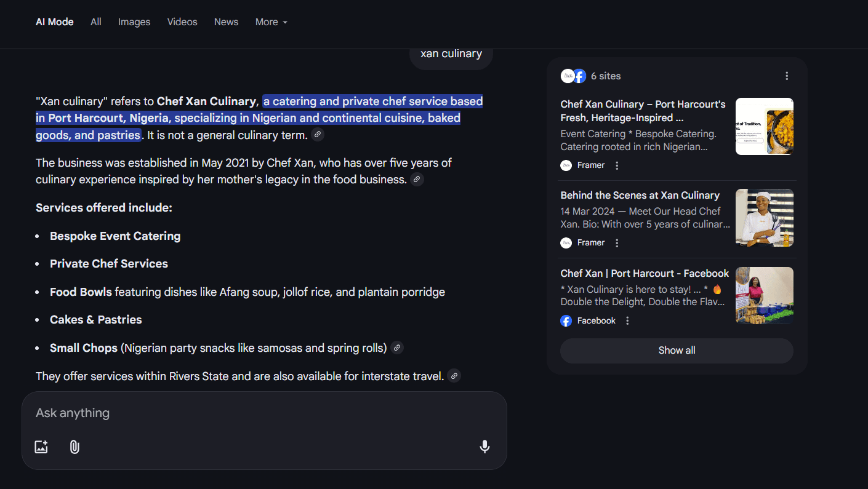Screen dimensions: 868x489
Task: Open the three-dot menu next to the first Framer source
Action: point(616,165)
